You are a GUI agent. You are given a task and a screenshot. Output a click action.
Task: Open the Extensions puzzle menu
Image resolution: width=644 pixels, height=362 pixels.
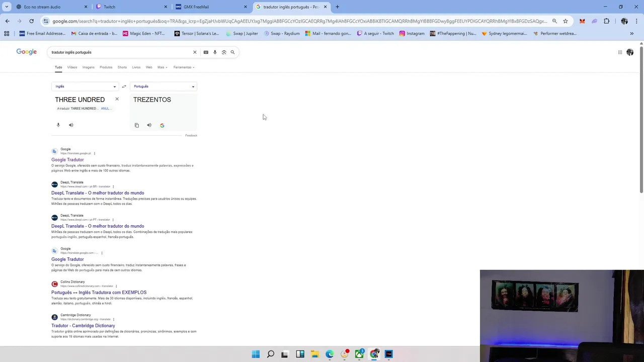[x=606, y=21]
